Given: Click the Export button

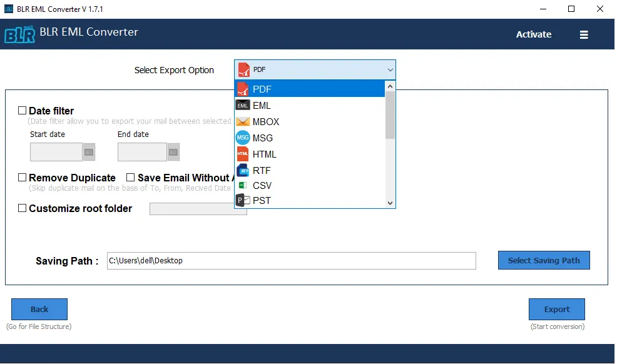Looking at the screenshot, I should tap(557, 310).
